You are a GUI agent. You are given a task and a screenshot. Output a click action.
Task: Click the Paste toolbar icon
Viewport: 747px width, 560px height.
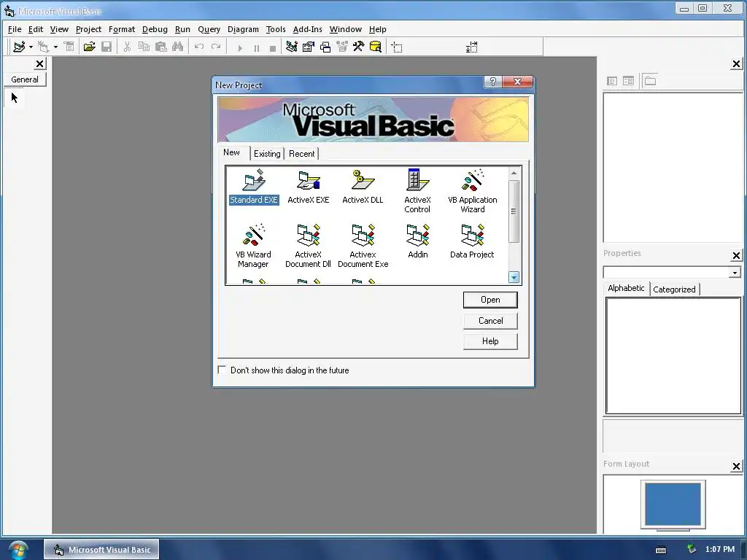161,47
